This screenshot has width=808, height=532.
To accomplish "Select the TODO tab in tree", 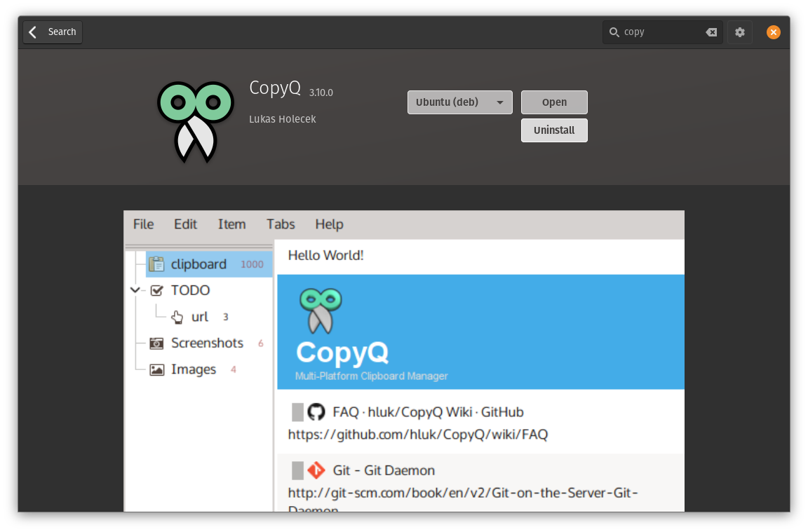I will pyautogui.click(x=190, y=290).
